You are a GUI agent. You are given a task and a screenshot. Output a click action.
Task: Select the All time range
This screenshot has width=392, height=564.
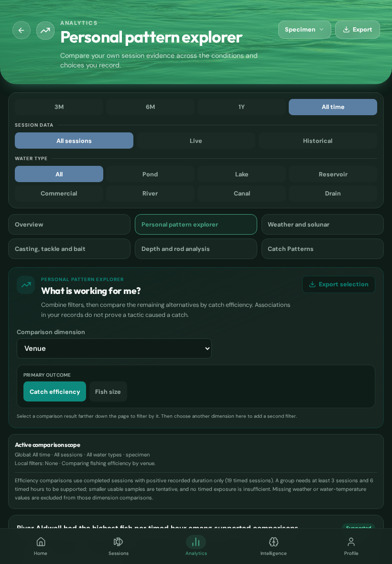click(333, 107)
